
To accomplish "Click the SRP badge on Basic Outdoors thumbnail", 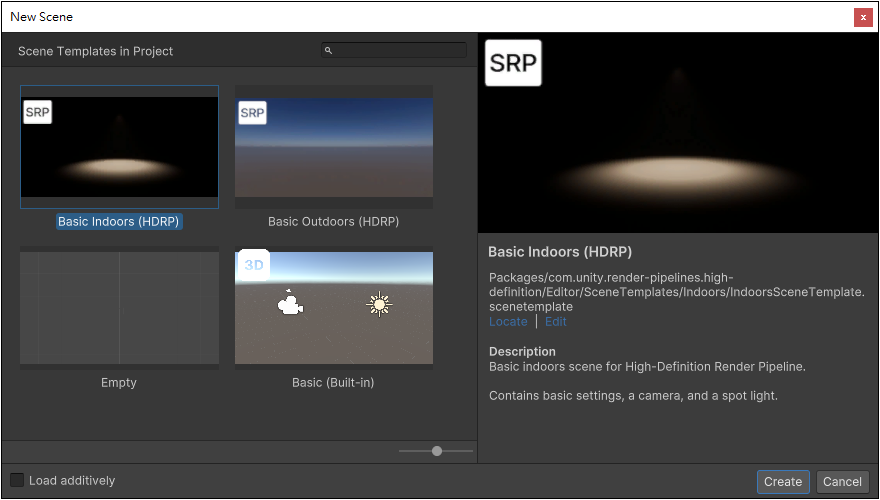I will [252, 112].
